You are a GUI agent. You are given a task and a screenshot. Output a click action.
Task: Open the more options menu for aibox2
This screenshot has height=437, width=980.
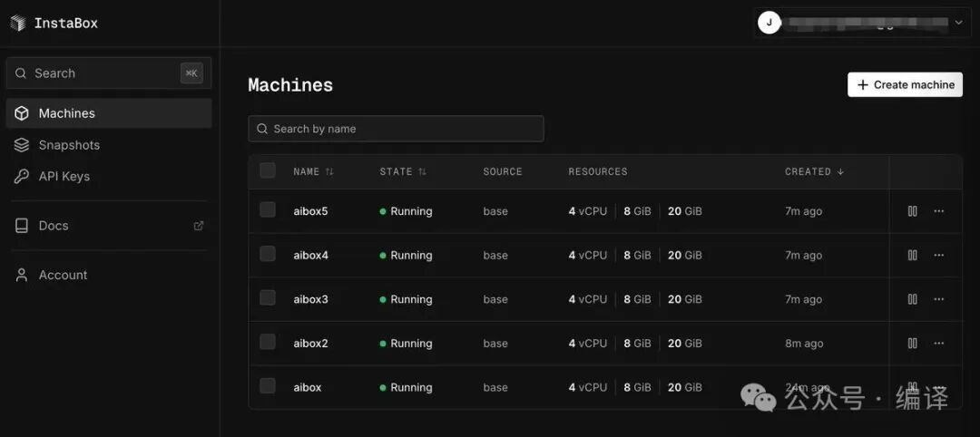tap(939, 344)
